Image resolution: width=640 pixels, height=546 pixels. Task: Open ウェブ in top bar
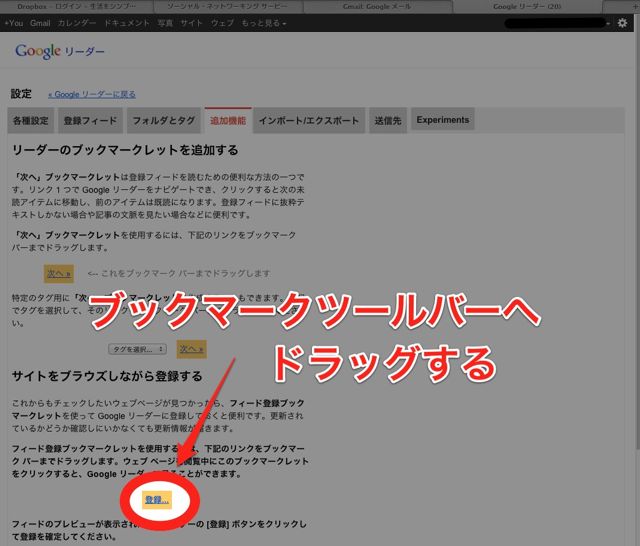click(x=222, y=23)
